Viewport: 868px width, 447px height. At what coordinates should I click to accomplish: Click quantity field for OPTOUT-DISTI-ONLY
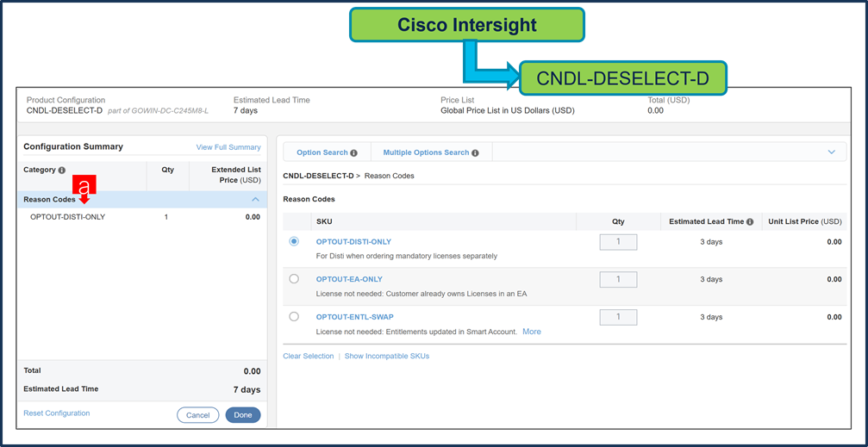click(618, 242)
